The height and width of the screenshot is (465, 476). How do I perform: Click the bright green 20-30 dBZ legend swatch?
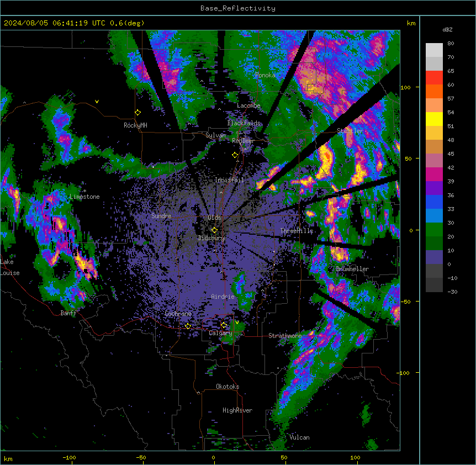point(434,230)
